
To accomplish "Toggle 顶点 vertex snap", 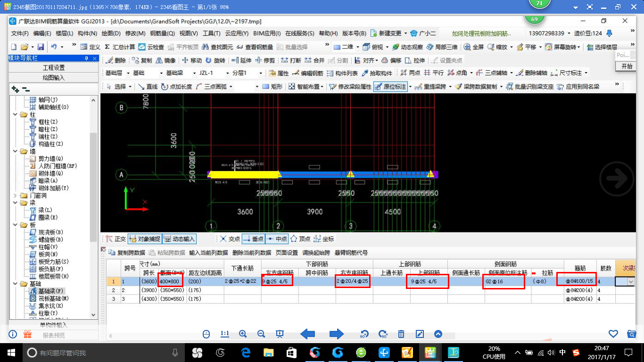I will pos(300,239).
